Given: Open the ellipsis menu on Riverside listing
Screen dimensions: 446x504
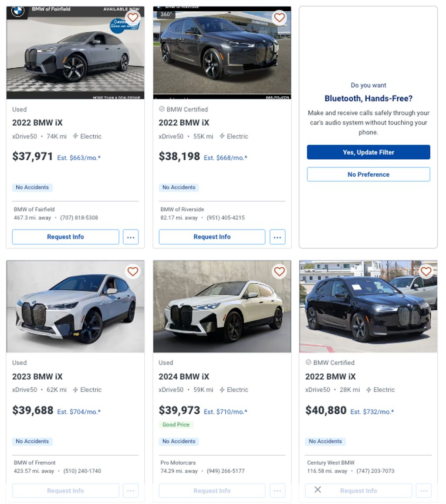Looking at the screenshot, I should pos(277,237).
